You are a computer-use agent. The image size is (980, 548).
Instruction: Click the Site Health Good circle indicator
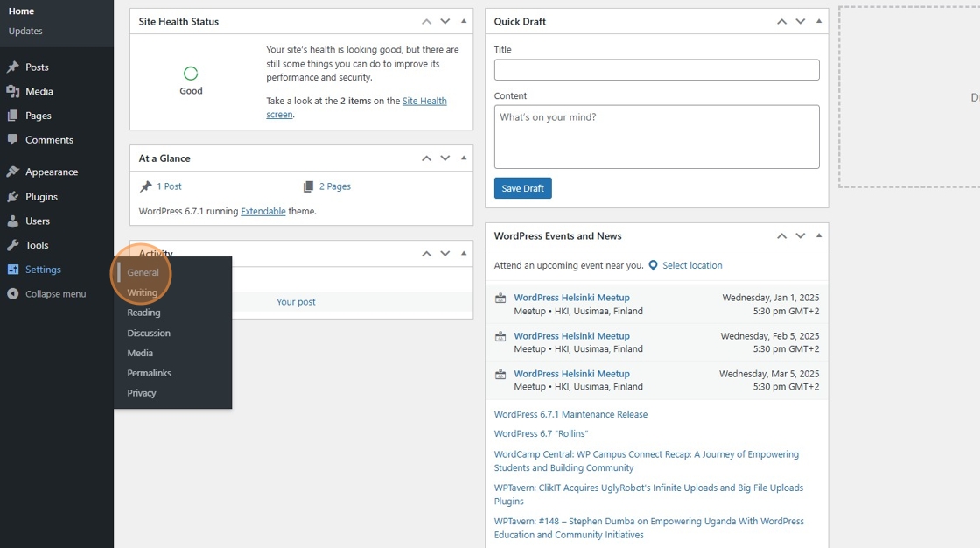[191, 74]
